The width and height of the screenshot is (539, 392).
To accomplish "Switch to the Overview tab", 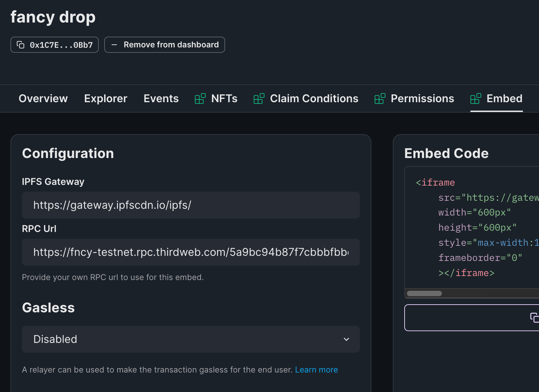I will pos(43,99).
